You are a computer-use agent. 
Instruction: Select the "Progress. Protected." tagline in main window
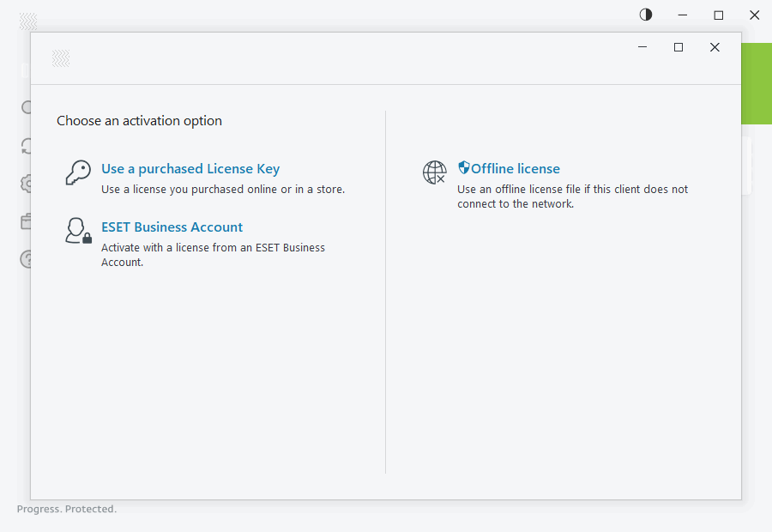[67, 509]
